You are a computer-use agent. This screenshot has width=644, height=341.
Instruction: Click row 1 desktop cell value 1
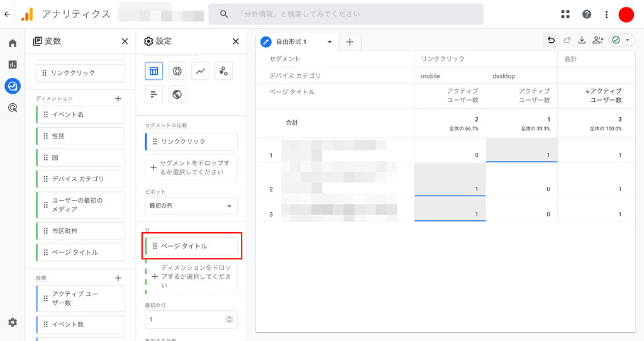click(521, 150)
